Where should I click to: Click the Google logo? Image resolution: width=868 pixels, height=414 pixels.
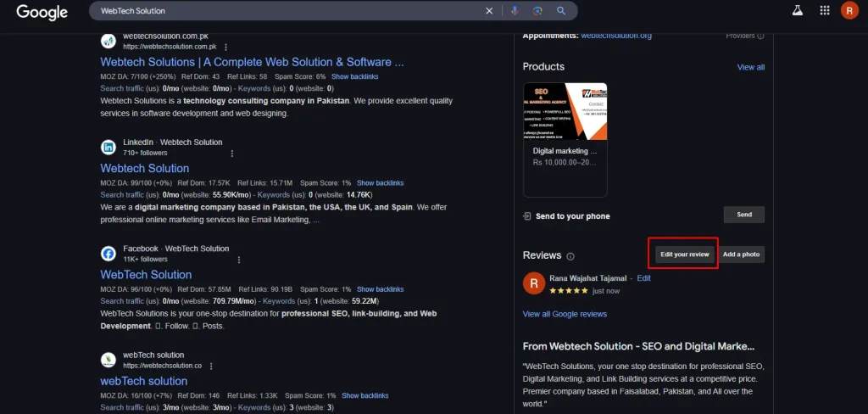[x=42, y=11]
